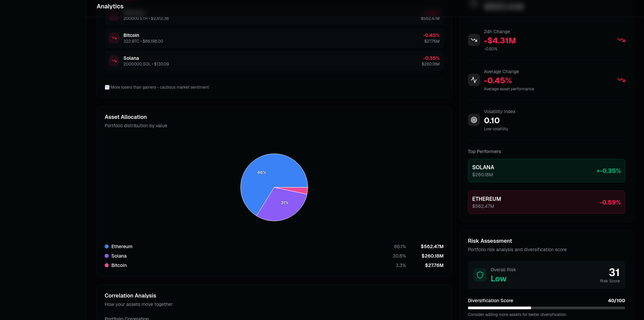Click the Overall Risk shield icon
Image resolution: width=644 pixels, height=320 pixels.
(479, 275)
